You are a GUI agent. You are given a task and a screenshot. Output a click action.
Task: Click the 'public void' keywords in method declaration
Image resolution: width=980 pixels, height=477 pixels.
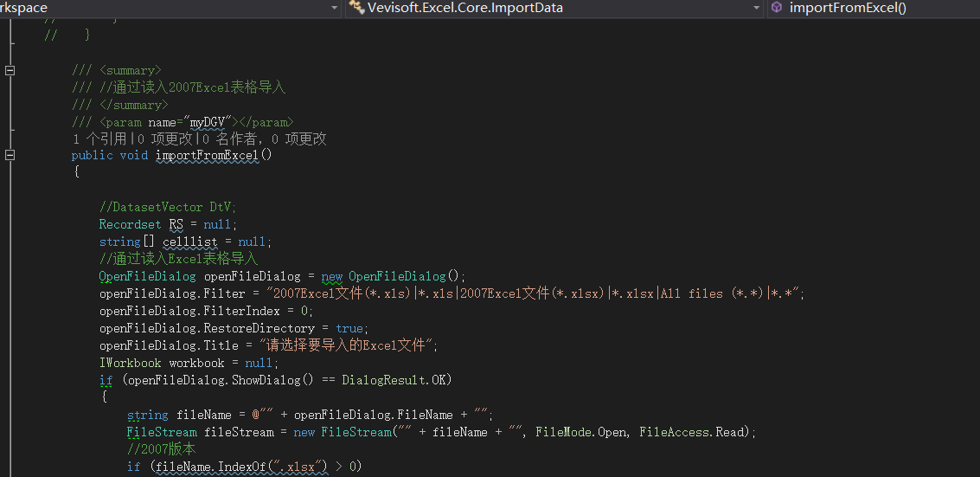pos(109,155)
